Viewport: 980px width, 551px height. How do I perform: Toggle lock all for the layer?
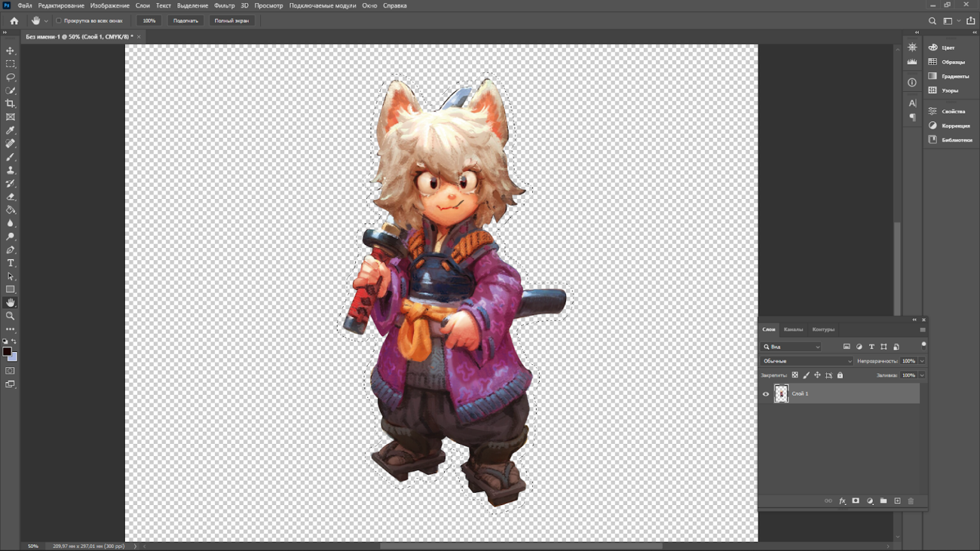840,376
